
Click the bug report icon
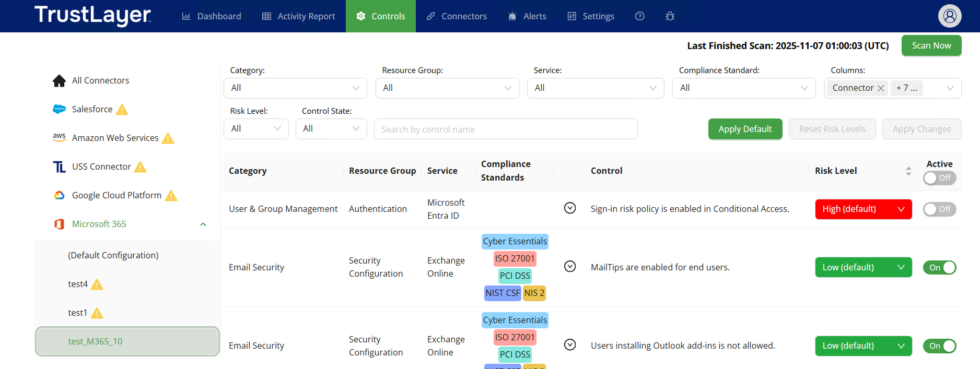coord(670,16)
